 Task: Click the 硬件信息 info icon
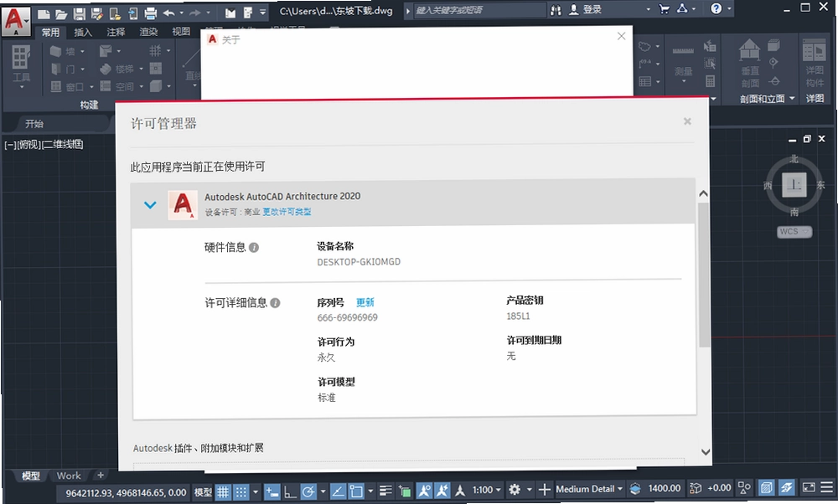tap(254, 248)
